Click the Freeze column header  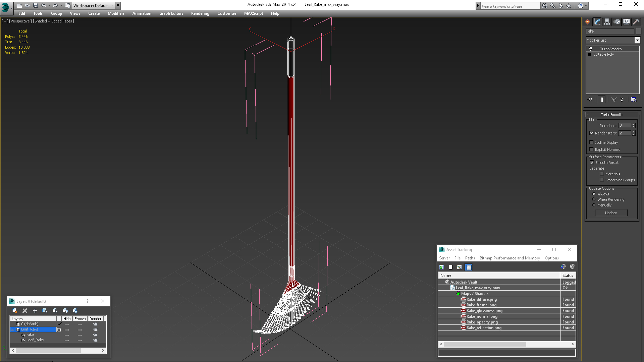tap(80, 319)
